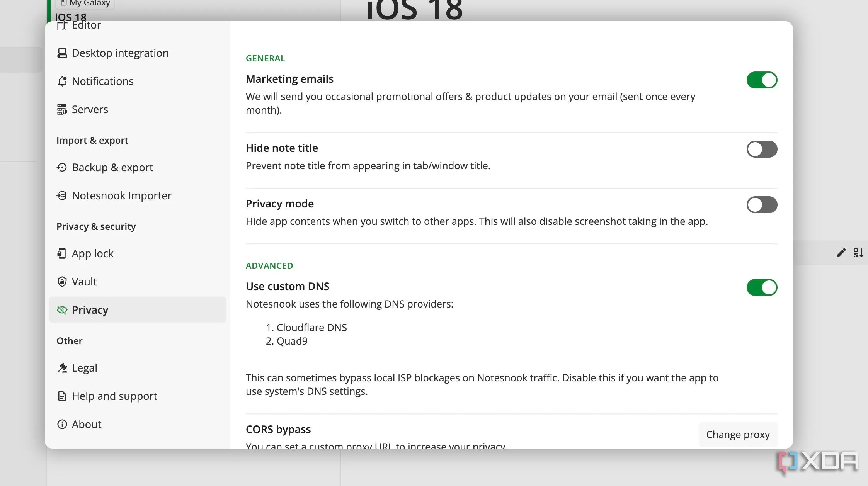This screenshot has height=486, width=868.
Task: Click the Desktop integration computer icon
Action: tap(62, 53)
